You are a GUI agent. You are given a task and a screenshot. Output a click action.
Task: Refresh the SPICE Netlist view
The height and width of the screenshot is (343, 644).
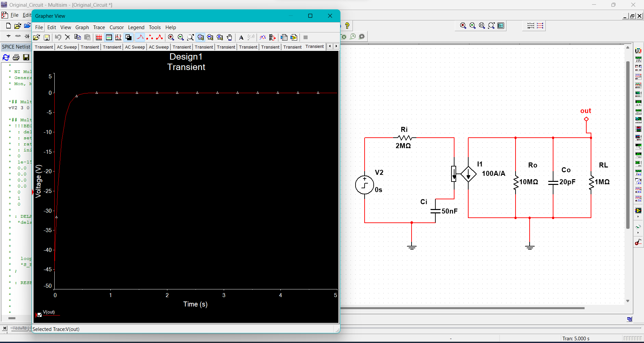[x=6, y=58]
